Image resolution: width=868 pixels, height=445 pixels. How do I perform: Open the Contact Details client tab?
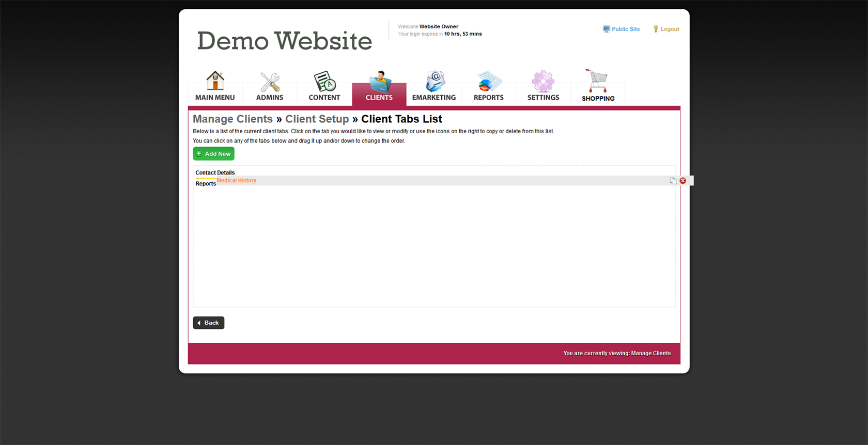point(215,173)
